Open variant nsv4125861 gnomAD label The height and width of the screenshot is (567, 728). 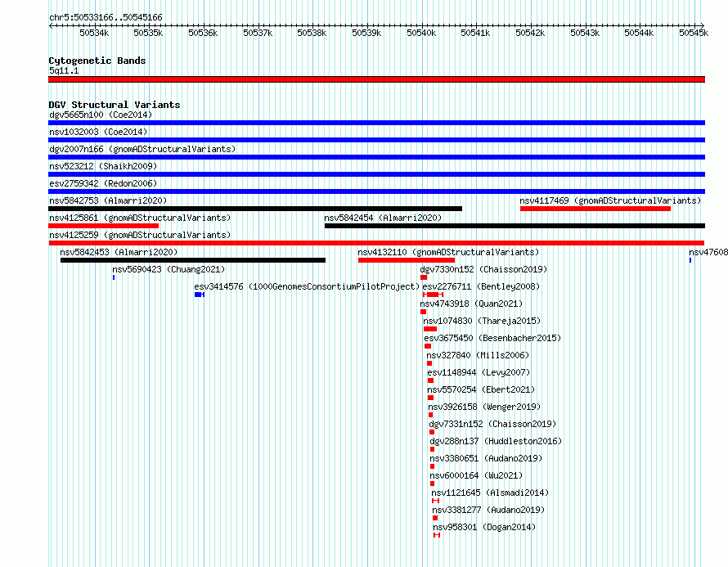[x=140, y=218]
